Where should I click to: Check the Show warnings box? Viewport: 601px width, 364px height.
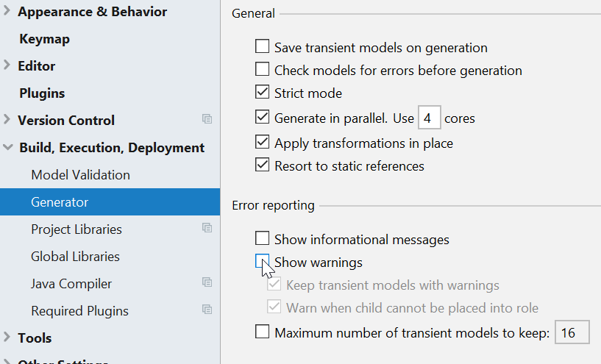coord(263,262)
